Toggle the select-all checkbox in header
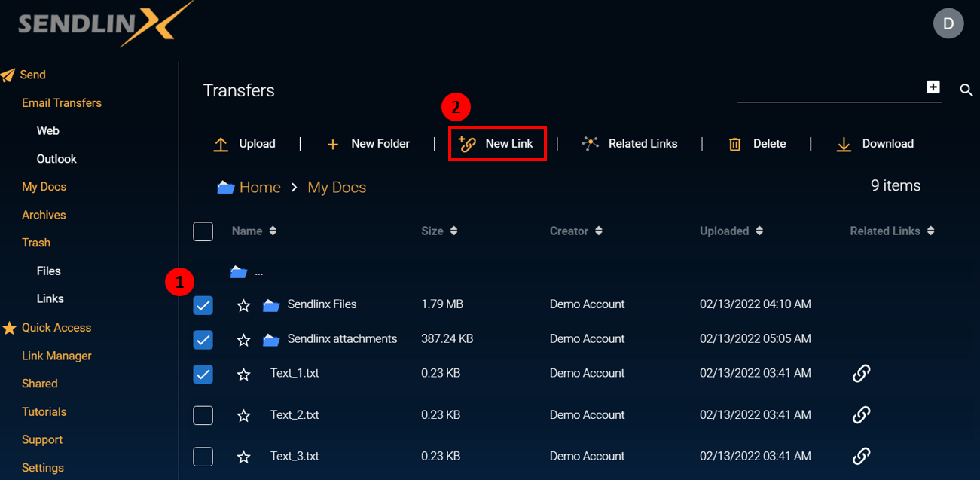980x480 pixels. click(x=203, y=231)
